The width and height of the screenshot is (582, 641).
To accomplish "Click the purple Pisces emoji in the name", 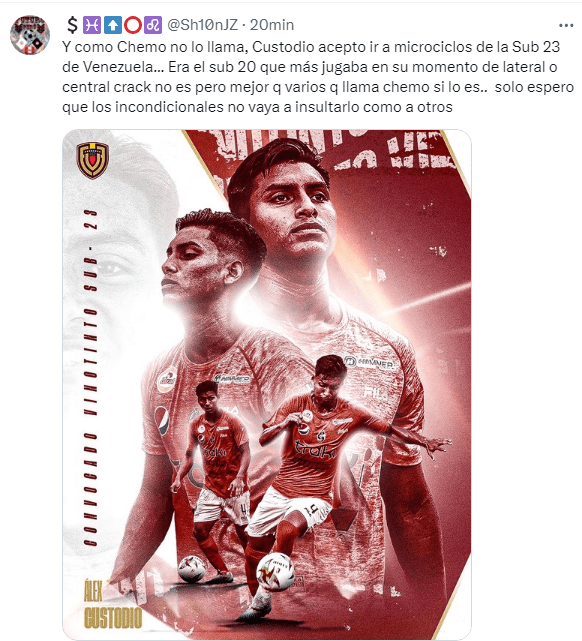I will click(92, 25).
